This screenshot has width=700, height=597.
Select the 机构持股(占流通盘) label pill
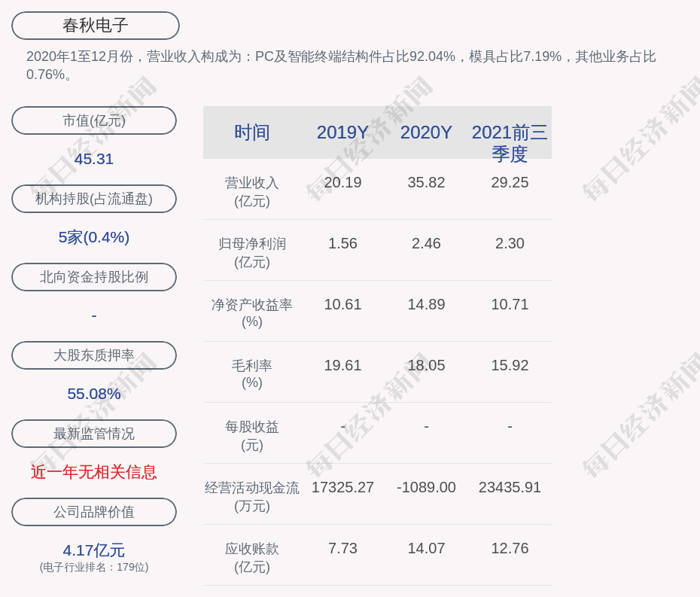coord(94,199)
